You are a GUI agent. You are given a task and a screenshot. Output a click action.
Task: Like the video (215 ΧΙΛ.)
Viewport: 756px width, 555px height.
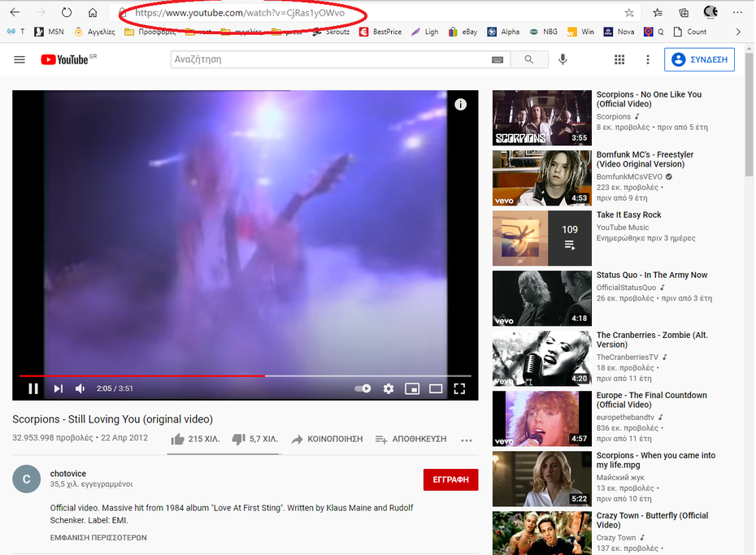(x=195, y=440)
